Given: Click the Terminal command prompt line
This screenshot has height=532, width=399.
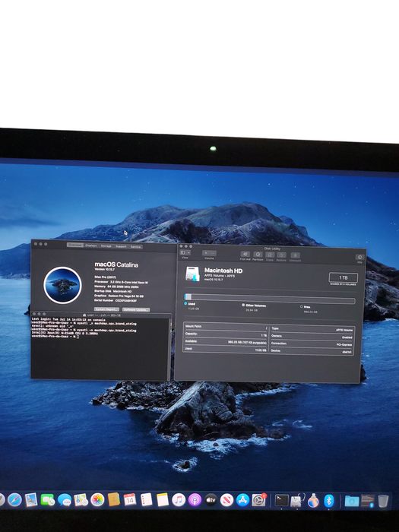Looking at the screenshot, I should pos(55,336).
